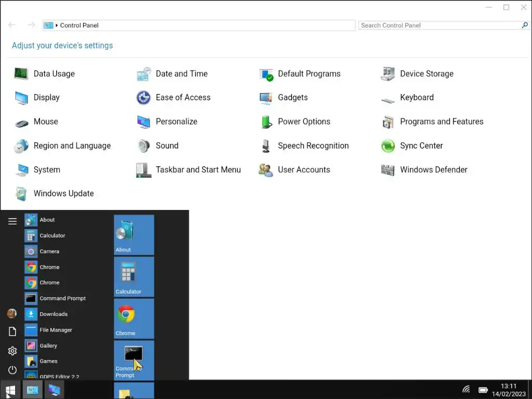The width and height of the screenshot is (532, 399).
Task: Click the desktop monitor taskbar icon
Action: point(54,390)
